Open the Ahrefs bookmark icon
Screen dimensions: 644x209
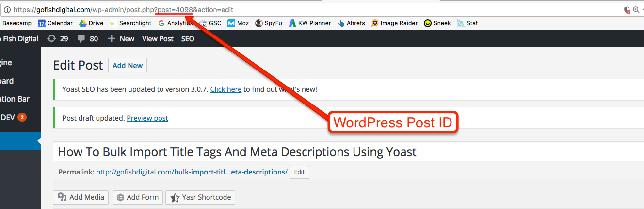341,23
